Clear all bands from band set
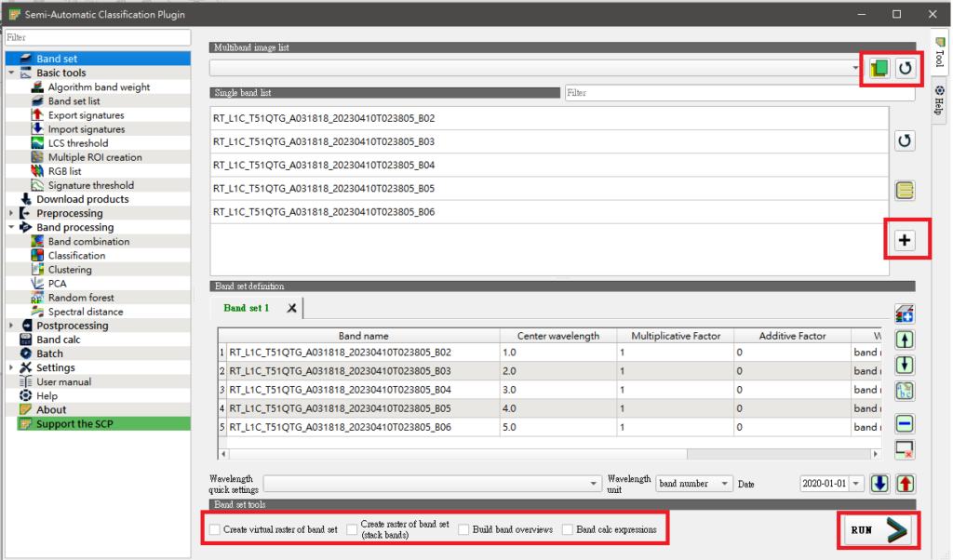 [x=905, y=449]
